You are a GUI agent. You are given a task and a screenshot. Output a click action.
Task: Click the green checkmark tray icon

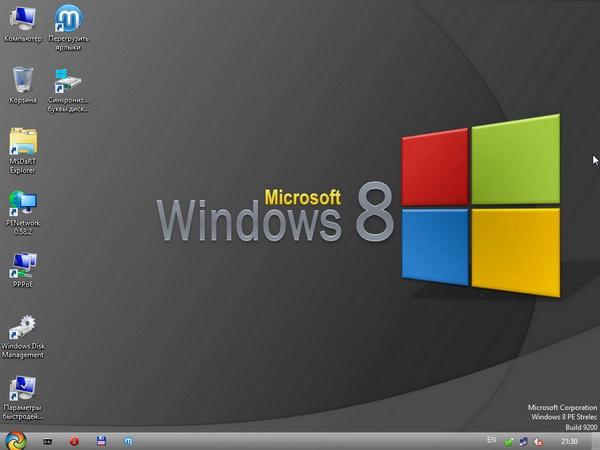509,441
